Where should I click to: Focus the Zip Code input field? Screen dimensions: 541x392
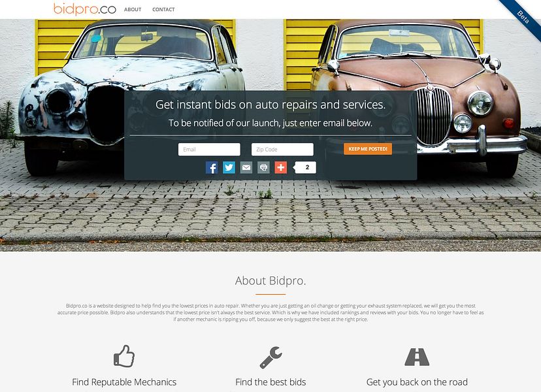282,150
